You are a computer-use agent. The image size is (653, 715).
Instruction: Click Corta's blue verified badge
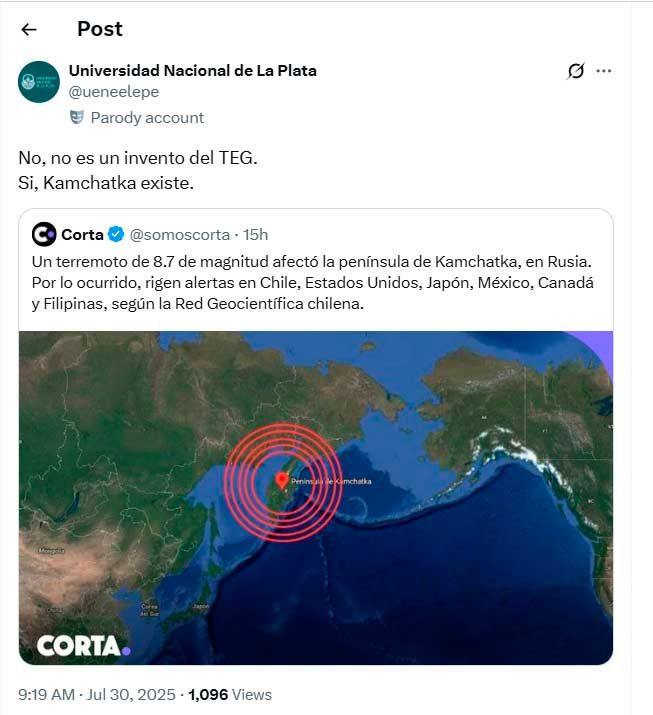116,234
